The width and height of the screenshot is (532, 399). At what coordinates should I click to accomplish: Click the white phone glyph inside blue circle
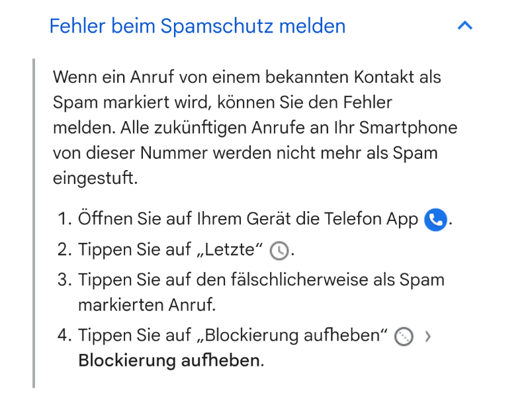(435, 219)
